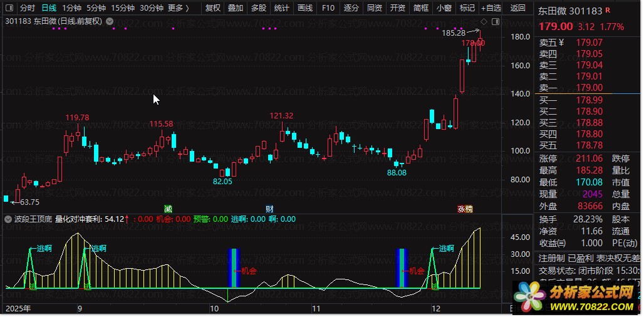Image resolution: width=644 pixels, height=317 pixels.
Task: Switch to 分时 intraday view
Action: click(28, 8)
